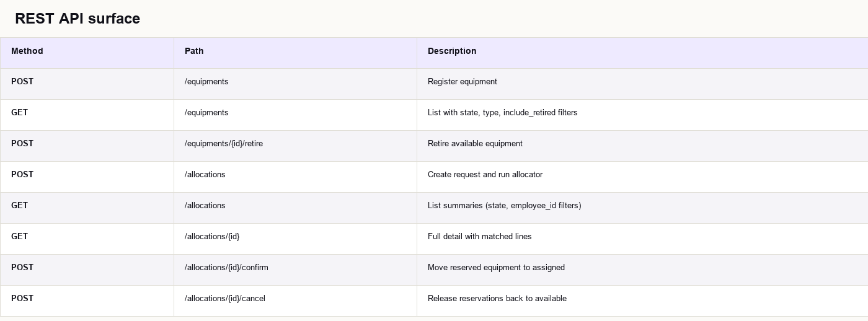Select /equipments path in the GET list row
Image resolution: width=868 pixels, height=321 pixels.
206,112
